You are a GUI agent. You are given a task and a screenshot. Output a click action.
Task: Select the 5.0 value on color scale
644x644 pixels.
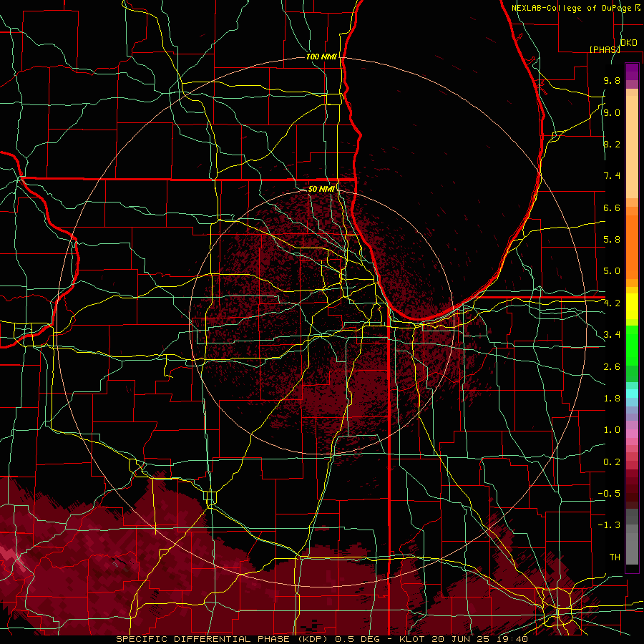pos(612,271)
